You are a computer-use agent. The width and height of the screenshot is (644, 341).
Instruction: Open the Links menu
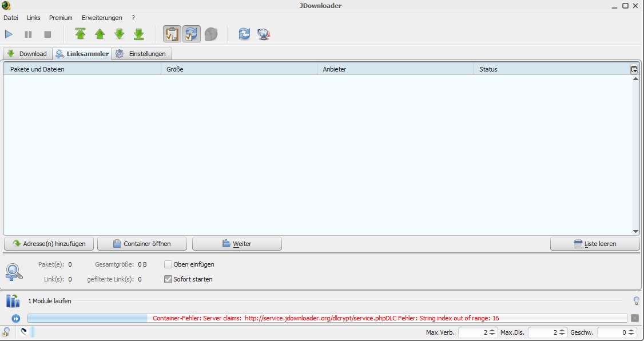(34, 18)
